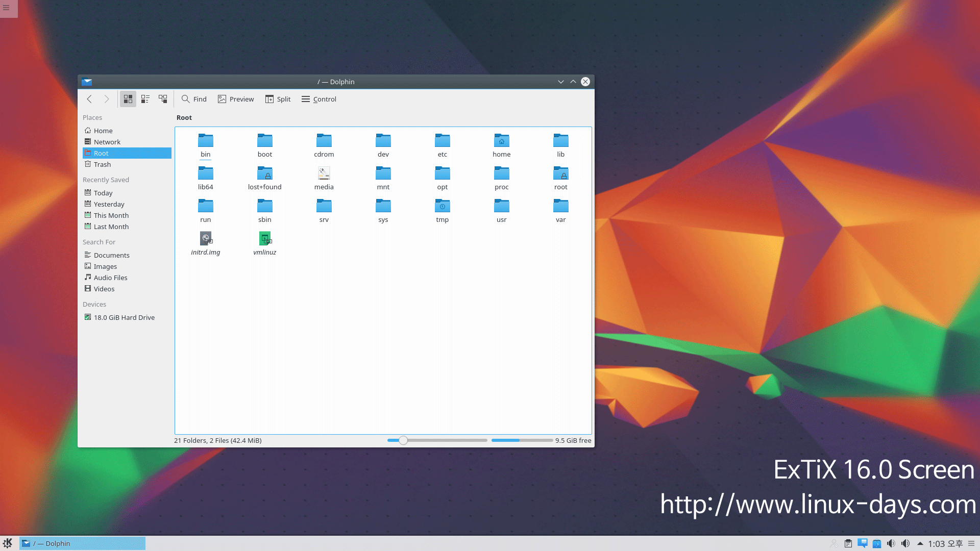
Task: Select the sys folder icon
Action: coord(383,206)
